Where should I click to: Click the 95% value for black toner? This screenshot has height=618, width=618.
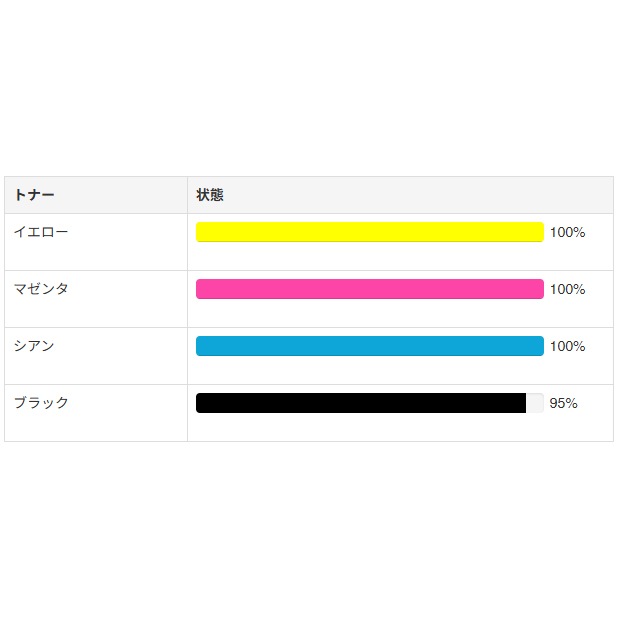point(563,403)
